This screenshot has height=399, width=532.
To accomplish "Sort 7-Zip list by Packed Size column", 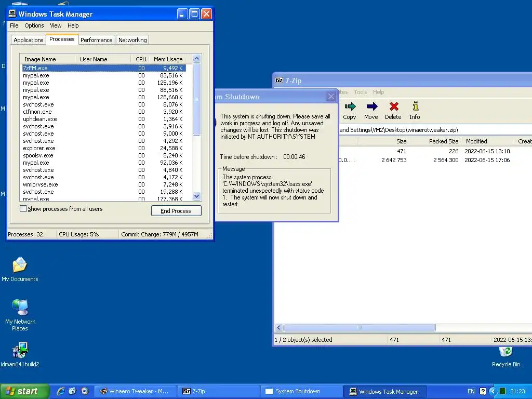I will [435, 141].
